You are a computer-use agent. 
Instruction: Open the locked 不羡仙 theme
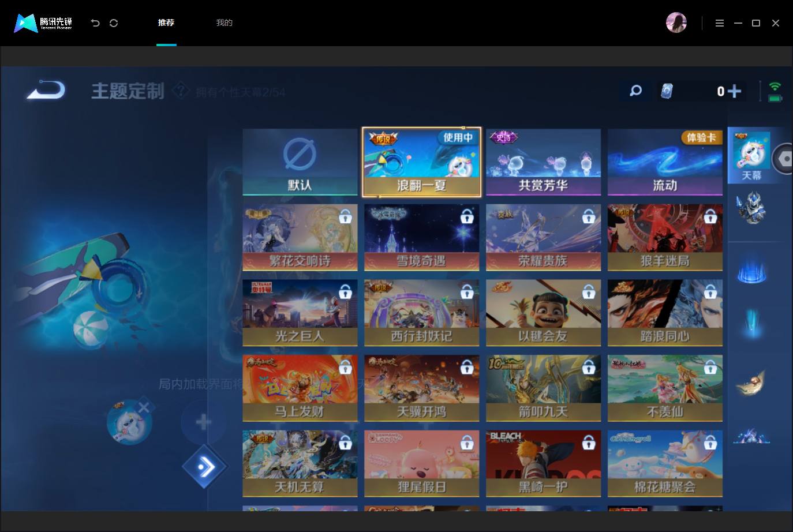point(665,388)
